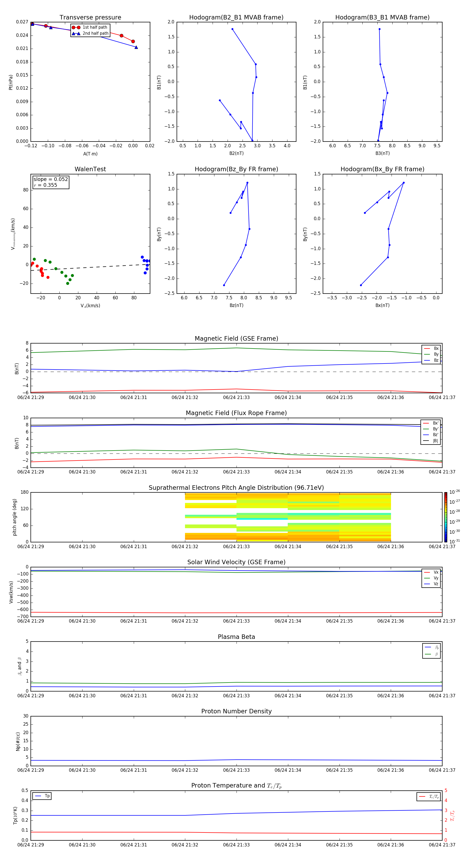The image size is (473, 868).
Task: Click the 'Tp(10⁶K)' axis label
Action: tap(15, 815)
